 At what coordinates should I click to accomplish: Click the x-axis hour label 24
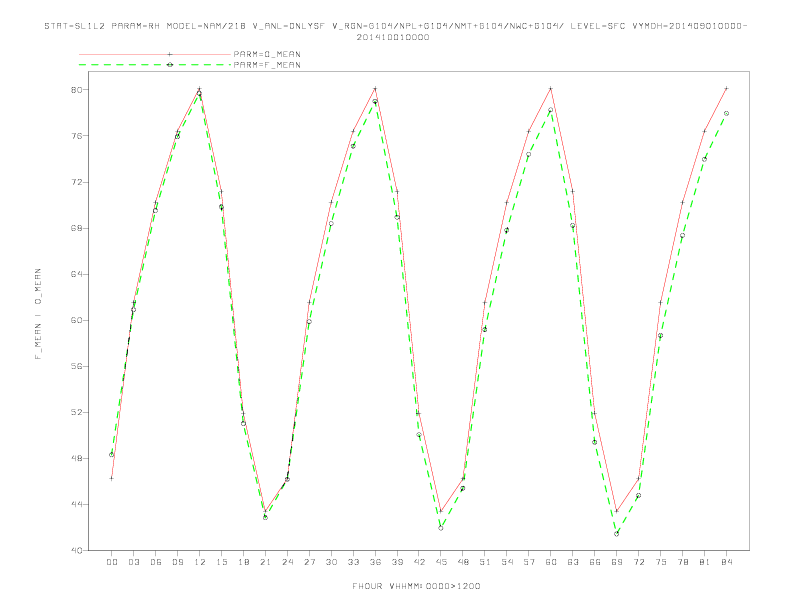(x=287, y=562)
